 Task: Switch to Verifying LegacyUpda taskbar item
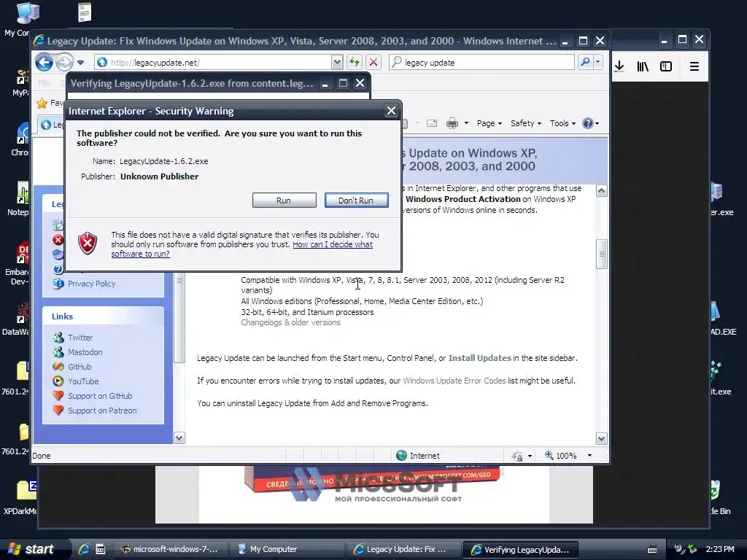coord(520,549)
